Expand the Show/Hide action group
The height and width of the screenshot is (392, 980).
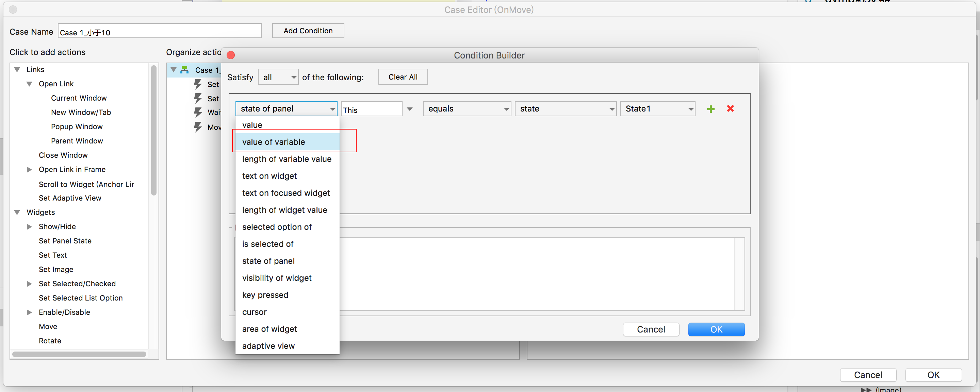click(x=29, y=227)
